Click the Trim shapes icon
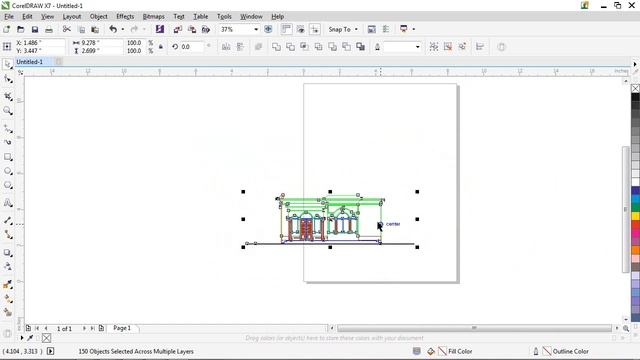640x360 pixels. coord(290,47)
